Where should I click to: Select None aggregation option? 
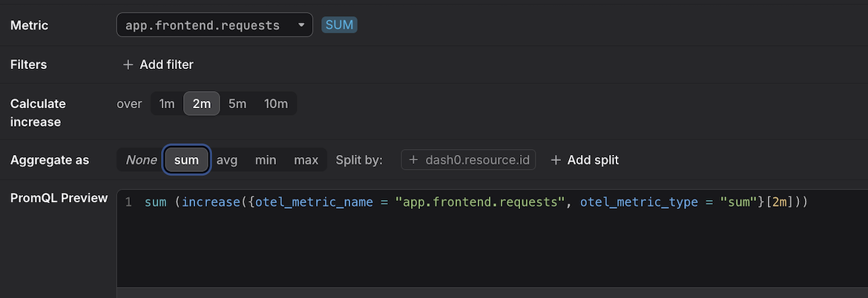141,160
